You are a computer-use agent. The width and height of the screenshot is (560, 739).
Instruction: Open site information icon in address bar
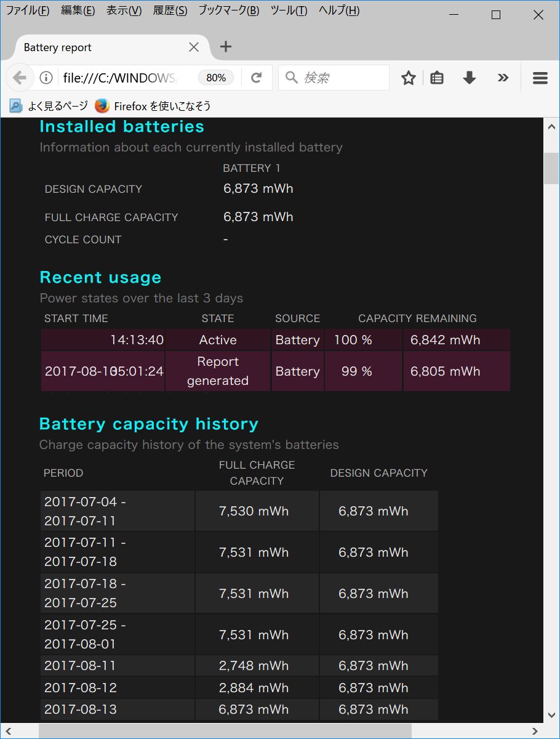pos(46,78)
